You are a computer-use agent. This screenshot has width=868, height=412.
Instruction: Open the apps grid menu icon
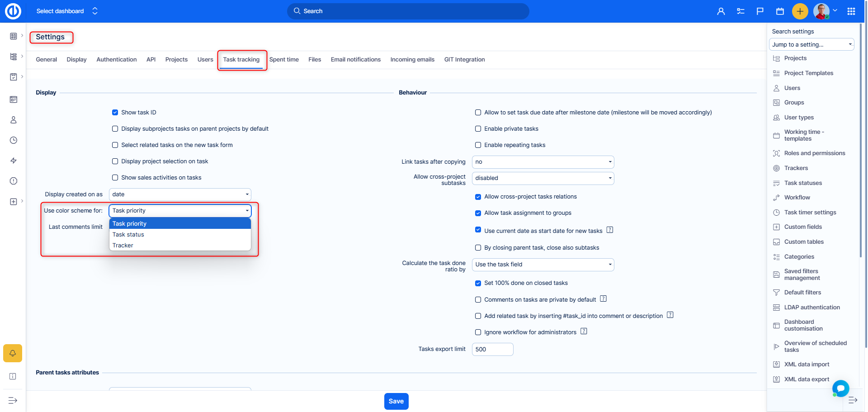851,11
